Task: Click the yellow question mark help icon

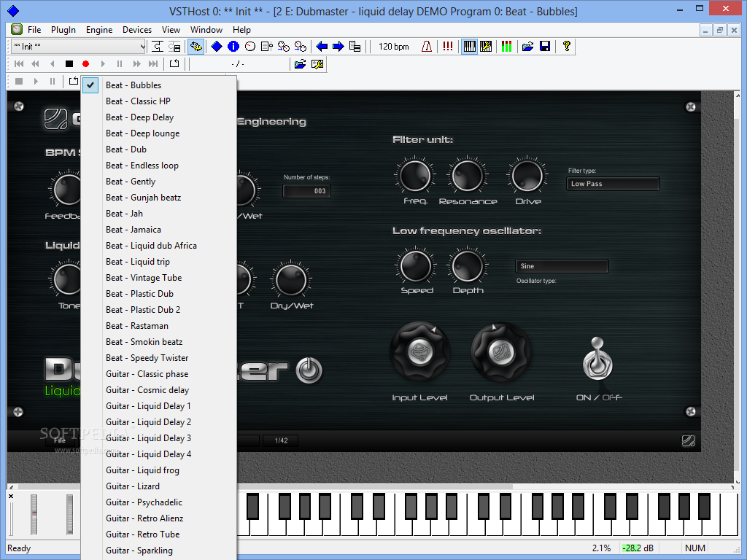Action: click(566, 46)
